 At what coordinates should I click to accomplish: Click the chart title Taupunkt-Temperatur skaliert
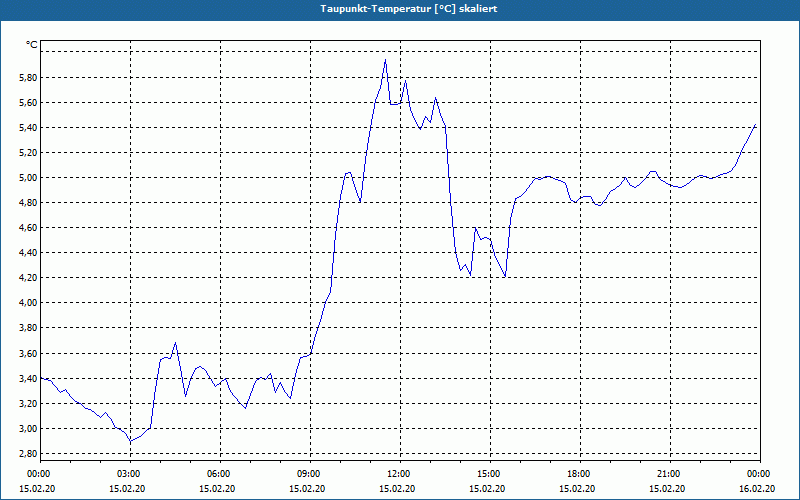[x=409, y=9]
